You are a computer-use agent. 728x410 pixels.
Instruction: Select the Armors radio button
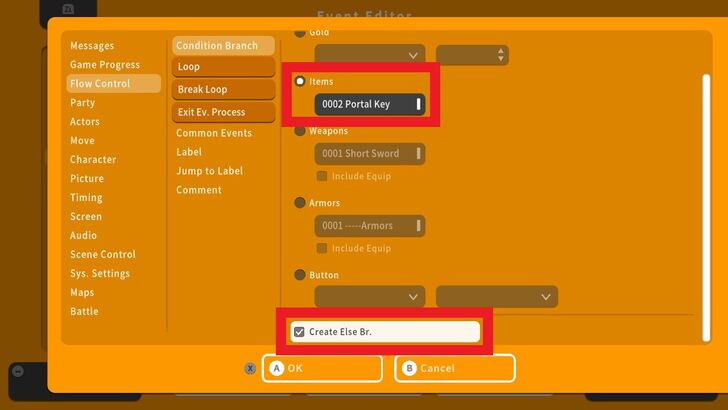click(x=300, y=203)
